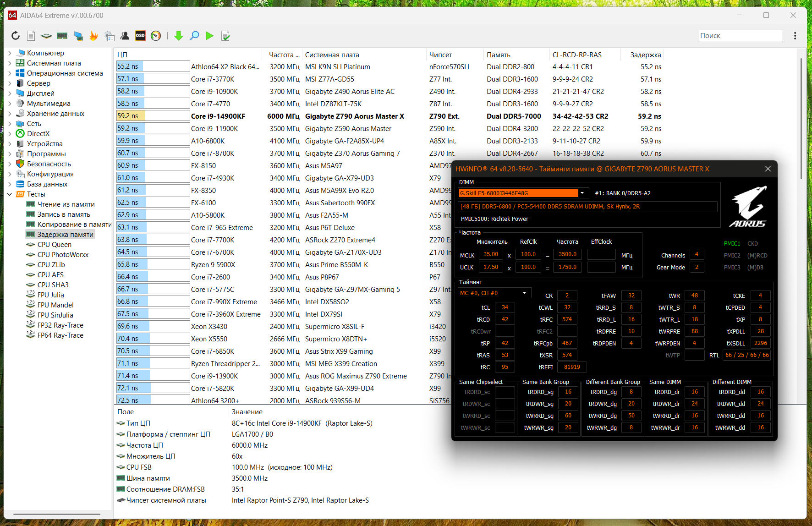Screen dimensions: 812x526
Task: Expand the Конфигурация tree node arrow
Action: coord(10,174)
